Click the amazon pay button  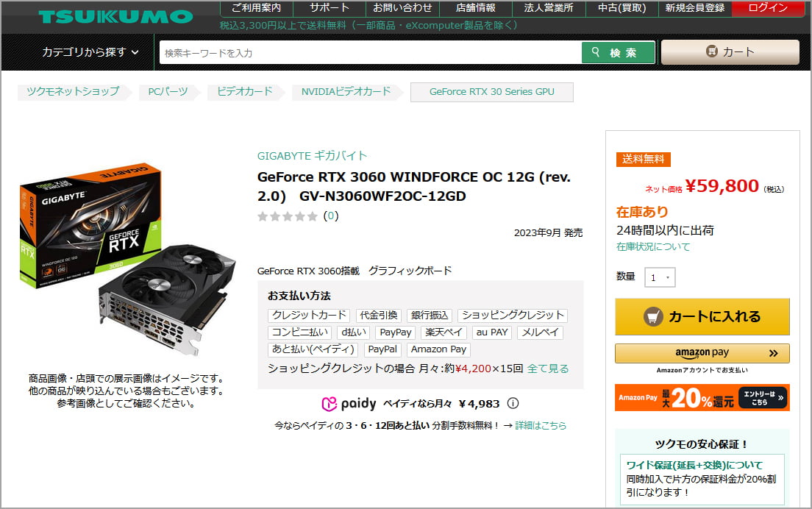point(702,353)
